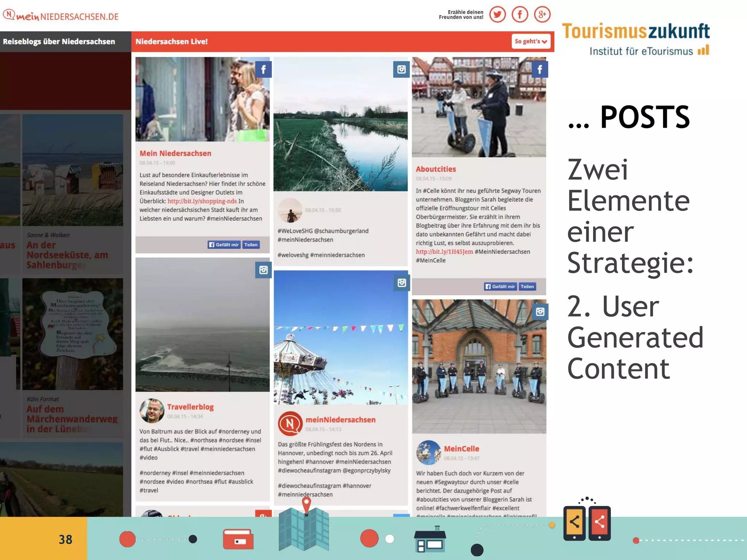Open the shopping couple photo
The width and height of the screenshot is (747, 560).
(x=202, y=99)
